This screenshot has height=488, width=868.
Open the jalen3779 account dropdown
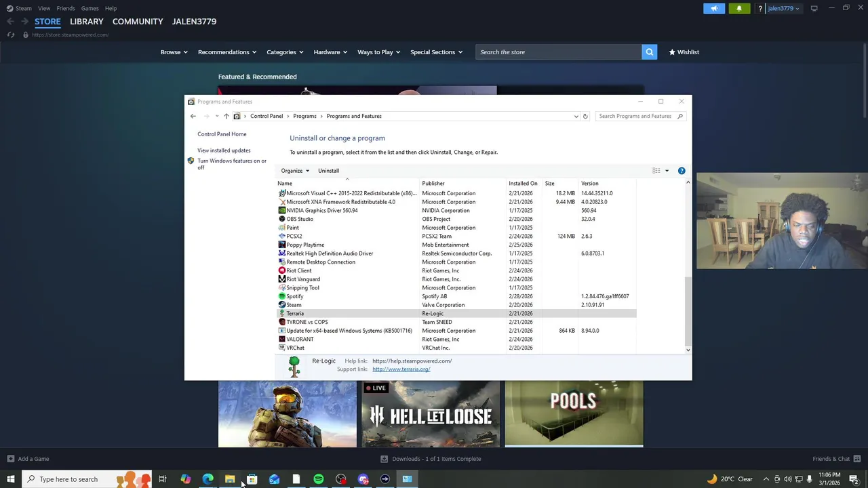point(783,8)
